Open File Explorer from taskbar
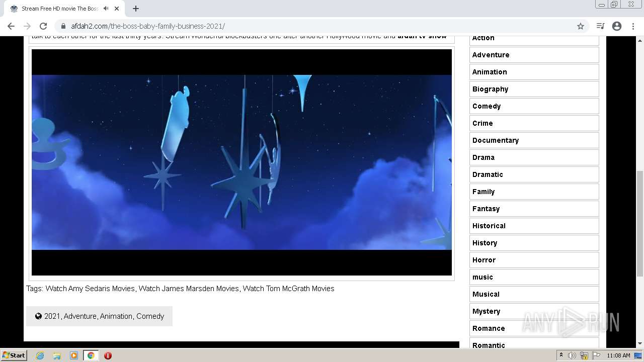Image resolution: width=644 pixels, height=362 pixels. [x=57, y=355]
